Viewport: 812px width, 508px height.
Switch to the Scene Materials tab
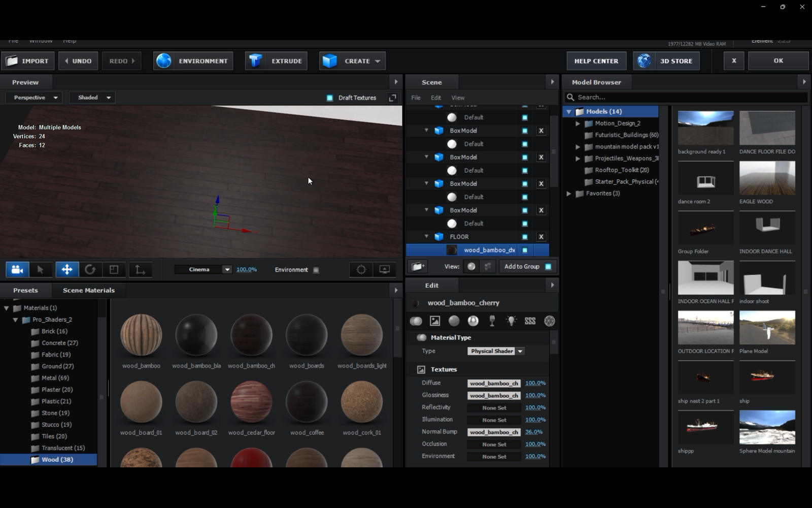click(89, 291)
